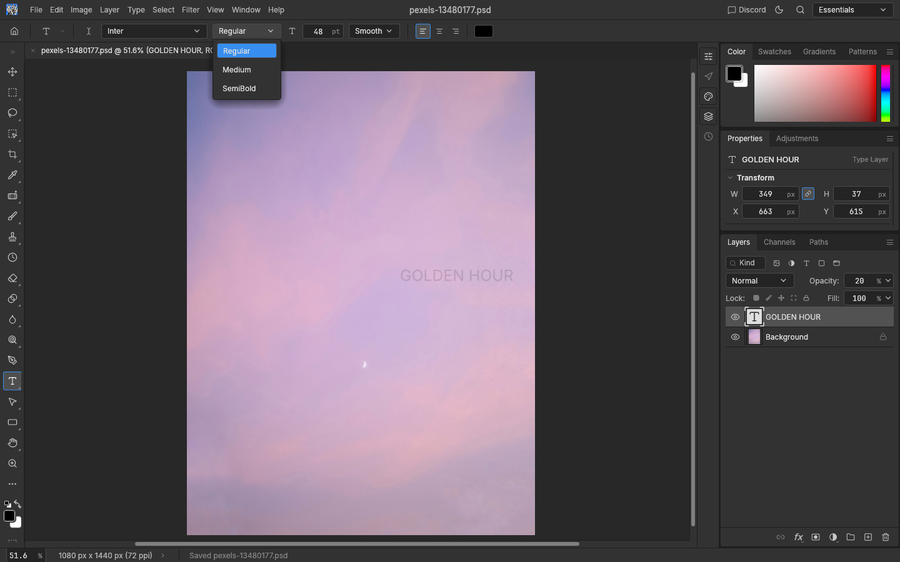Switch to the Channels tab
Image resolution: width=900 pixels, height=562 pixels.
pyautogui.click(x=779, y=242)
